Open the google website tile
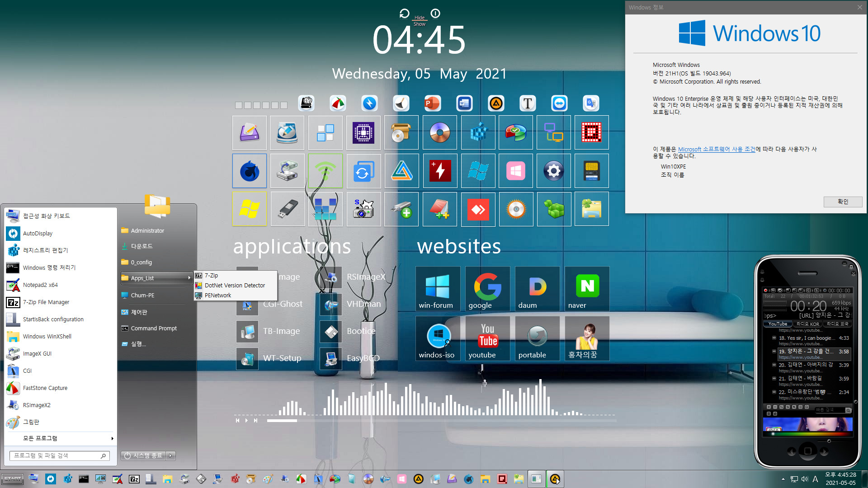The height and width of the screenshot is (488, 868). [487, 289]
